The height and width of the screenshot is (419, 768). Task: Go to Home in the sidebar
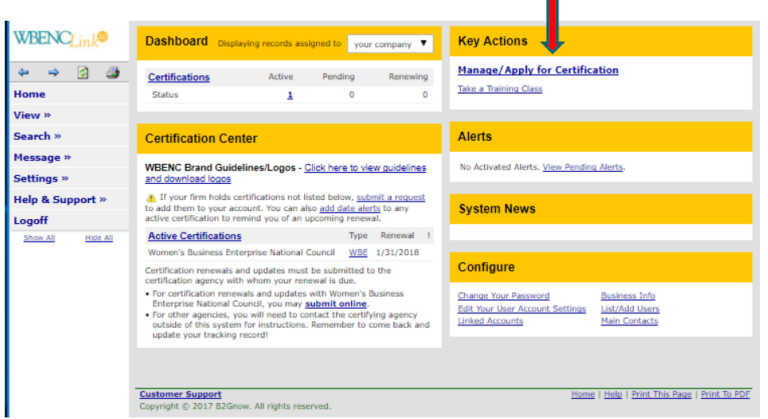pos(29,94)
